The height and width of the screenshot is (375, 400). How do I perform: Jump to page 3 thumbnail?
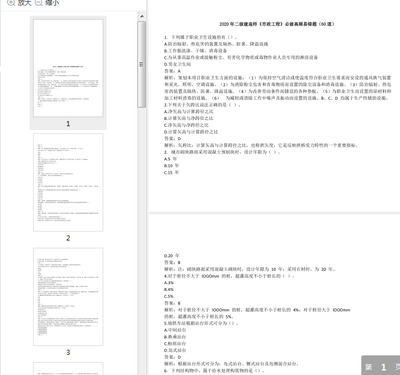tap(68, 297)
